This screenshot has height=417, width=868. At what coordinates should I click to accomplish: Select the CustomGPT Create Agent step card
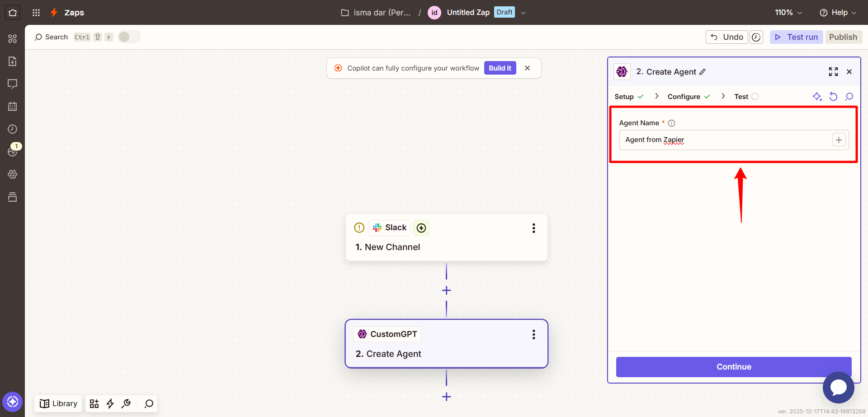click(446, 344)
